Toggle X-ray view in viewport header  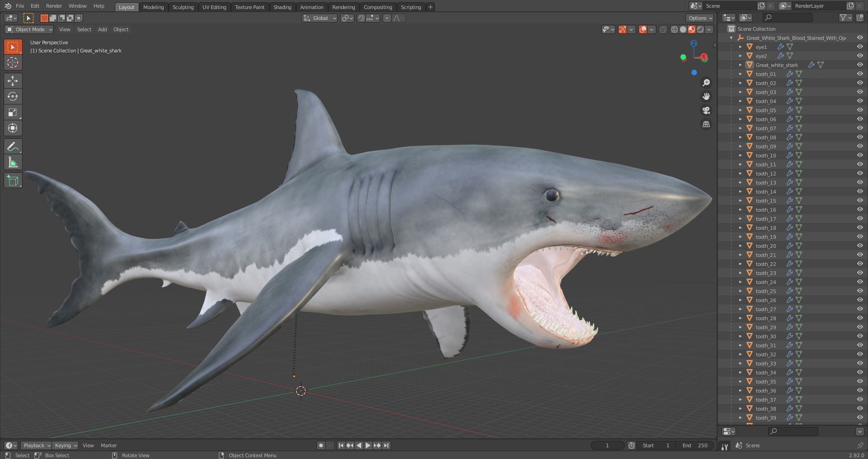pos(663,29)
